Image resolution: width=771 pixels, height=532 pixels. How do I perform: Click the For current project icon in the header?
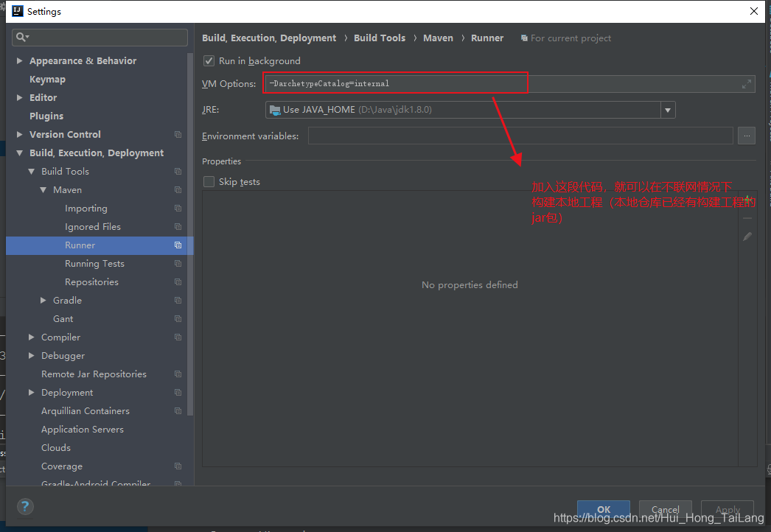[x=524, y=38]
